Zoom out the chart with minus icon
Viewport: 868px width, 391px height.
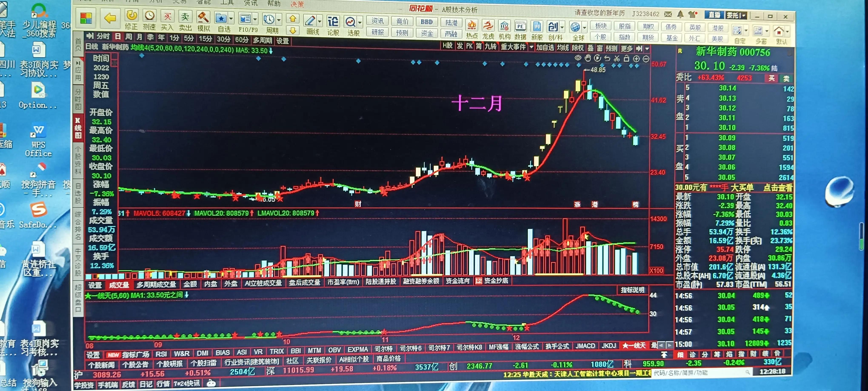pos(646,59)
